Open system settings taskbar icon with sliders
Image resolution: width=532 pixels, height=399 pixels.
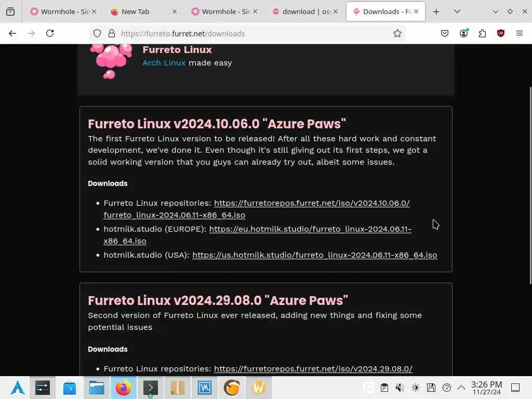[x=43, y=388]
